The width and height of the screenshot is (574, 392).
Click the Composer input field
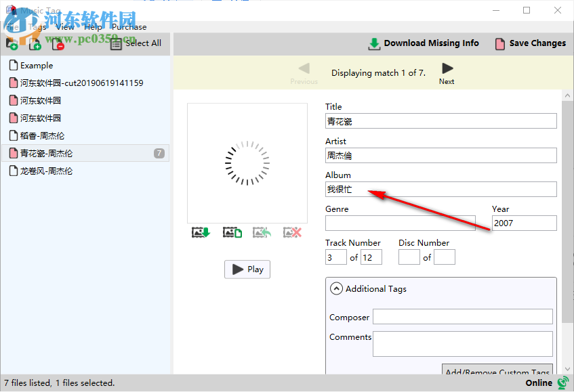463,317
